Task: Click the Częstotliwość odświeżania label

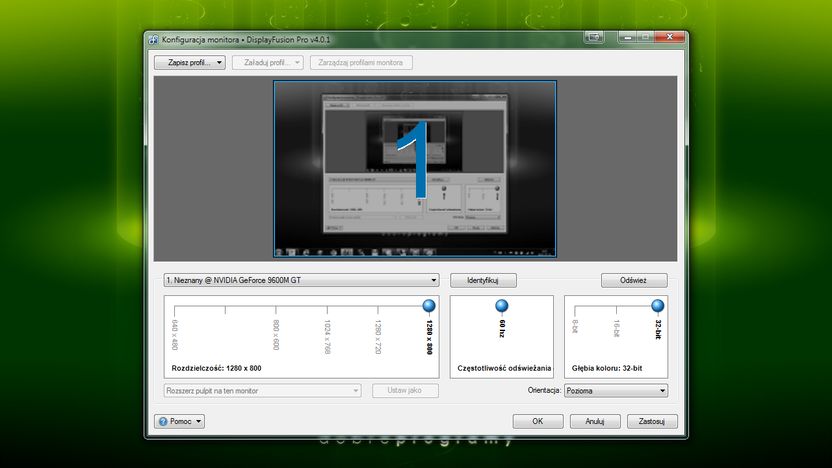Action: pos(504,368)
